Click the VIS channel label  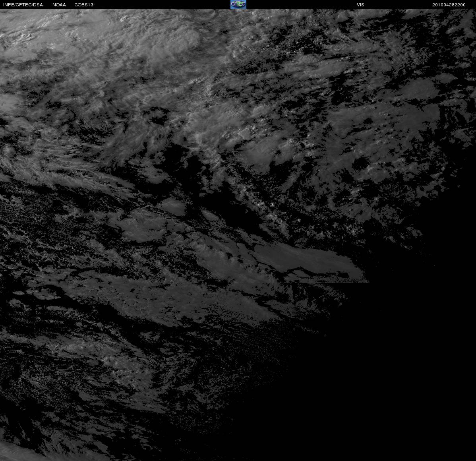point(360,5)
